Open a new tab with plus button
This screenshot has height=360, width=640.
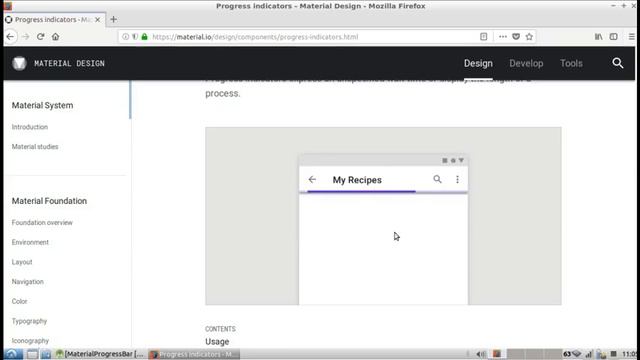[113, 19]
